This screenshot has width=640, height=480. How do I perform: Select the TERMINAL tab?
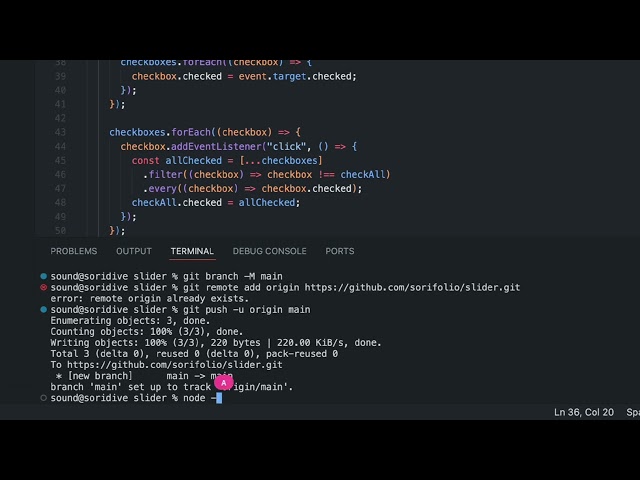click(192, 251)
